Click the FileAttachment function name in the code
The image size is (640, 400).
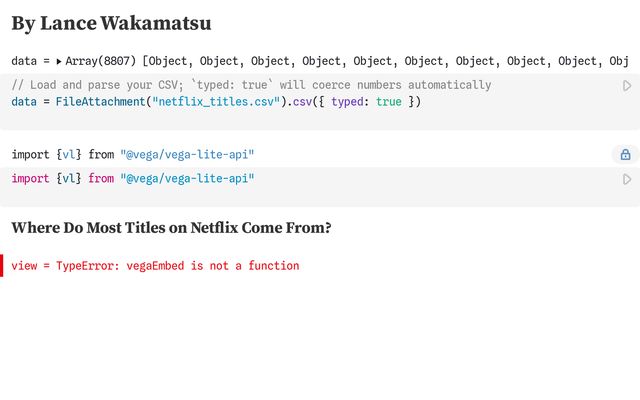coord(100,102)
